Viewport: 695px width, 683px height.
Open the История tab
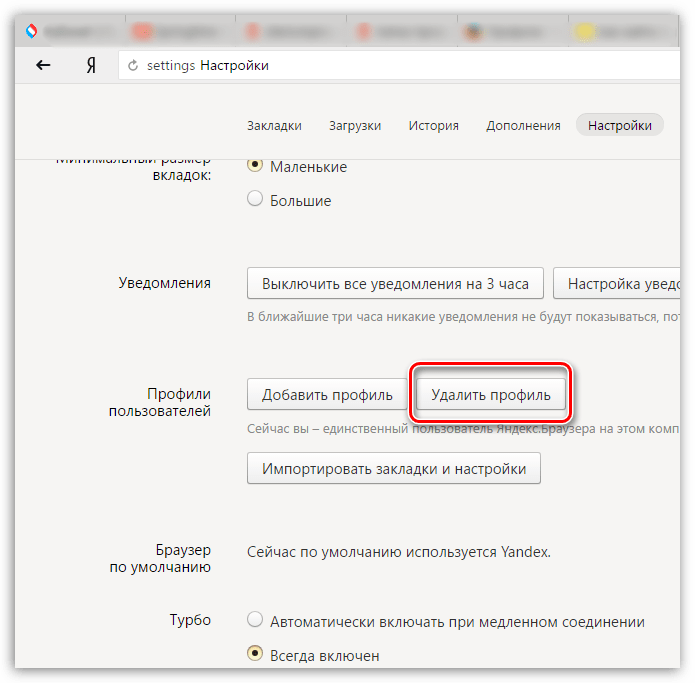tap(433, 125)
